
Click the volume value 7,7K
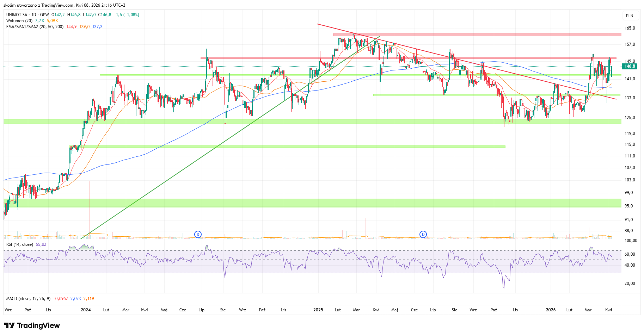(39, 21)
